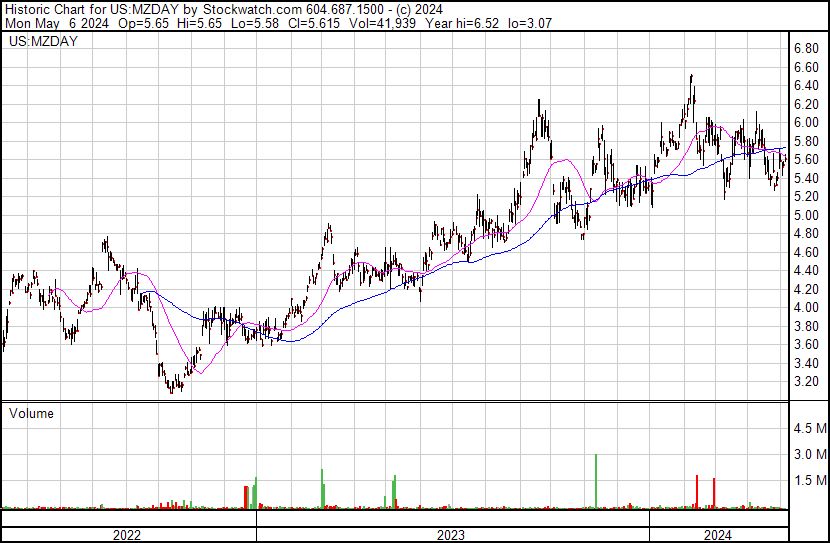Screen dimensions: 830x543
Task: Click the 3.60 price axis label
Action: click(807, 345)
